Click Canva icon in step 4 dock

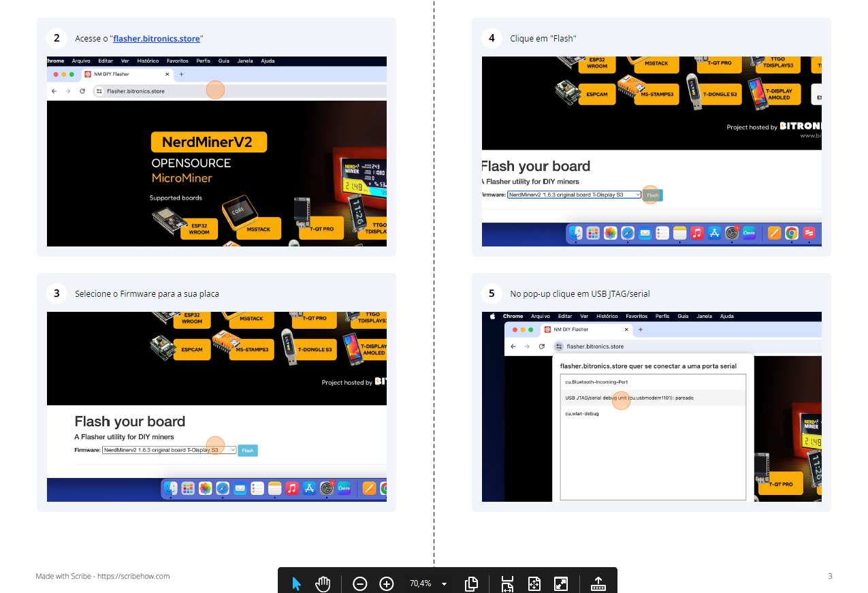(x=749, y=233)
